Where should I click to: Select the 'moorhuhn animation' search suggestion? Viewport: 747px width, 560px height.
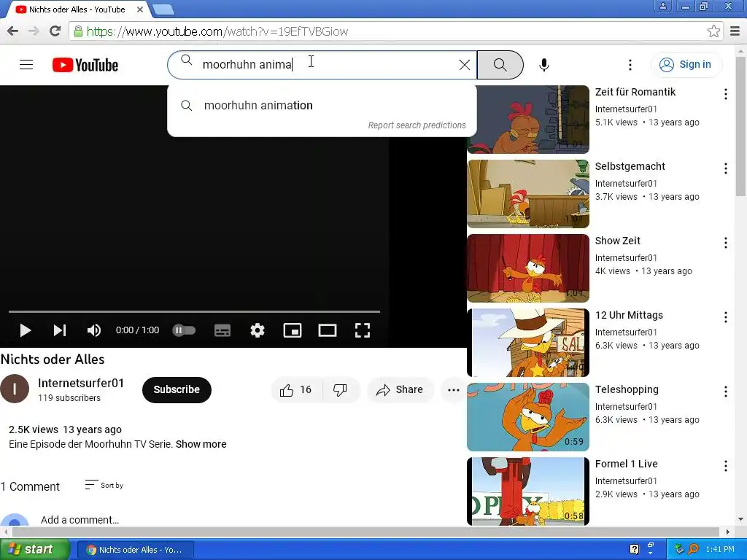[322, 105]
